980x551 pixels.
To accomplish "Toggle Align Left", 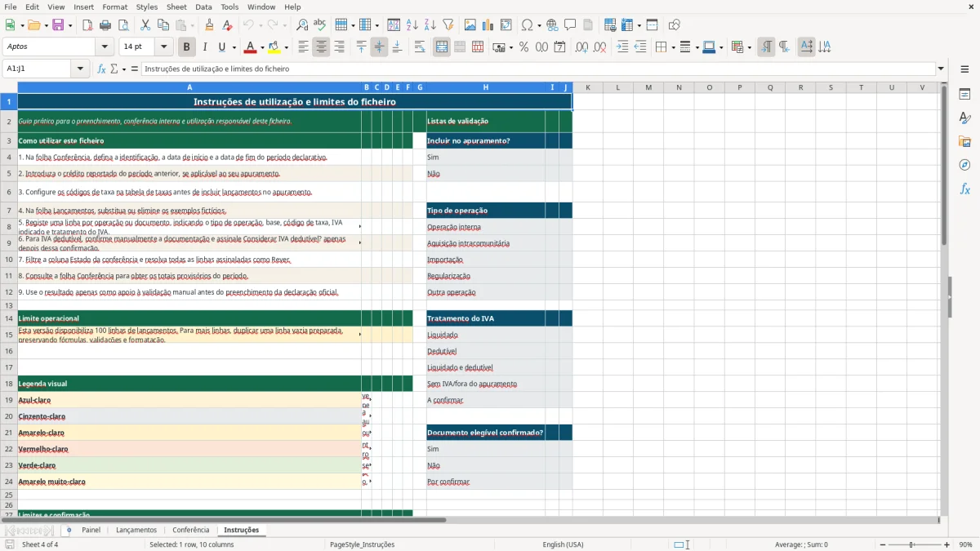I will pos(303,47).
